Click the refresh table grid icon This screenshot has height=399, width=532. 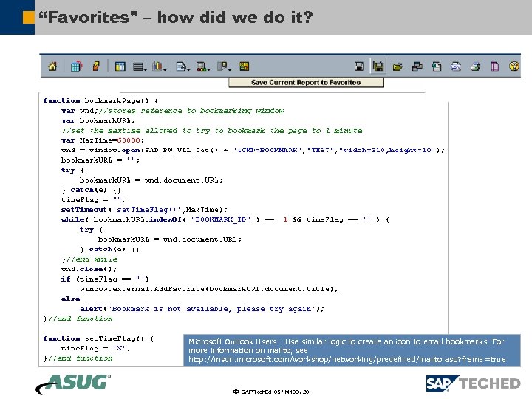click(76, 66)
